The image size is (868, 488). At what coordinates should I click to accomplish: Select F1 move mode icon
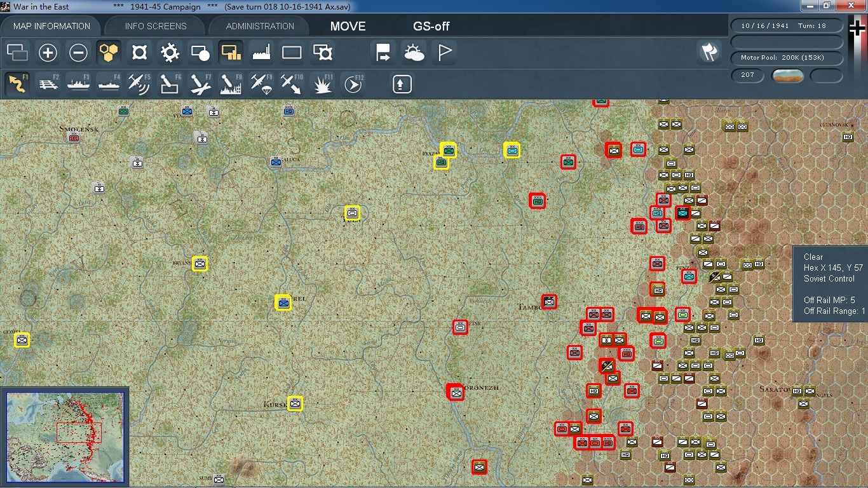(17, 84)
